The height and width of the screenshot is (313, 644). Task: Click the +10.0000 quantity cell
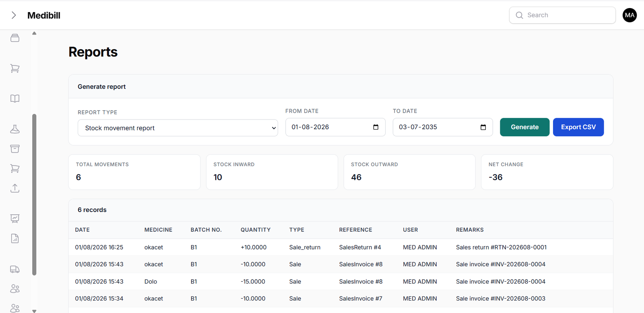(254, 247)
